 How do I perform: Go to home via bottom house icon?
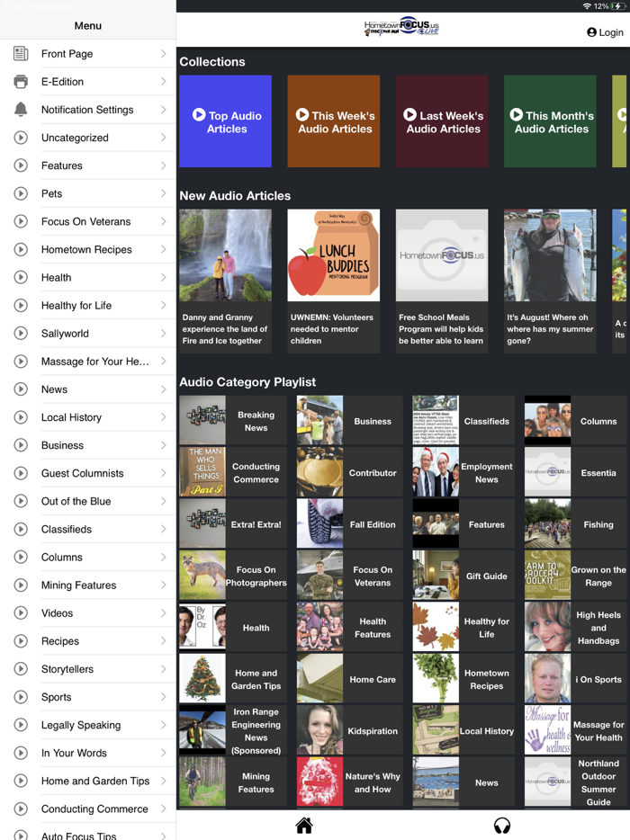(x=304, y=826)
